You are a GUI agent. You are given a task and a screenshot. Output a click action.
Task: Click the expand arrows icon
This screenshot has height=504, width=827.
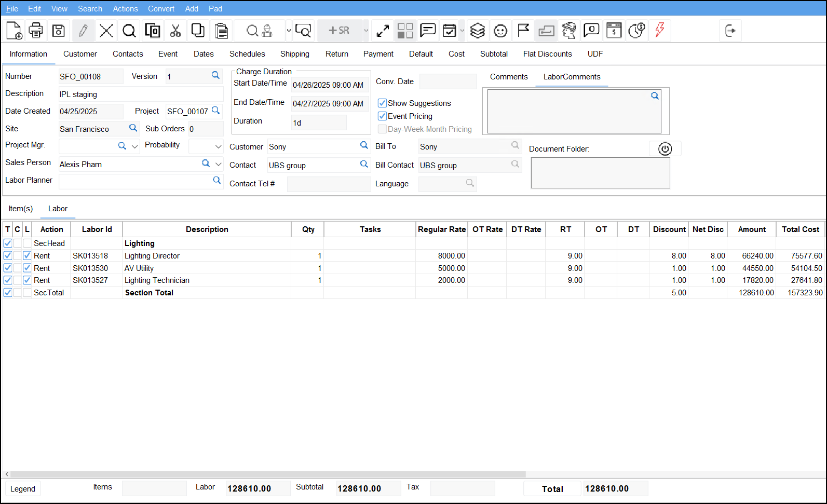pyautogui.click(x=383, y=31)
